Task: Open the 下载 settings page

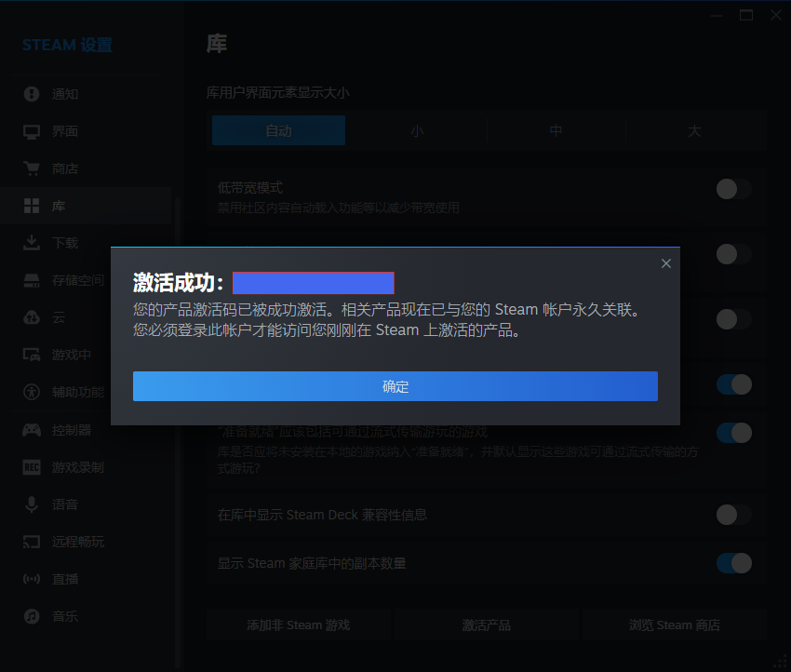Action: point(86,243)
